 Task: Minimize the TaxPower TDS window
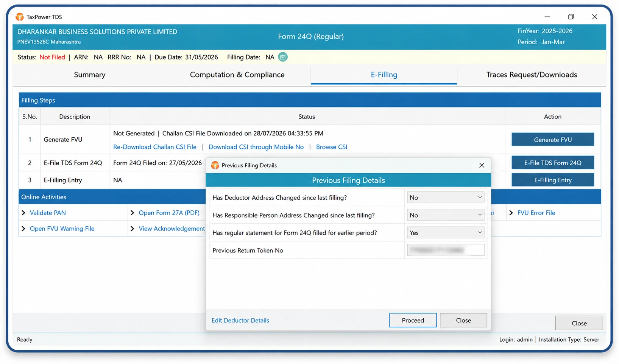(x=547, y=17)
